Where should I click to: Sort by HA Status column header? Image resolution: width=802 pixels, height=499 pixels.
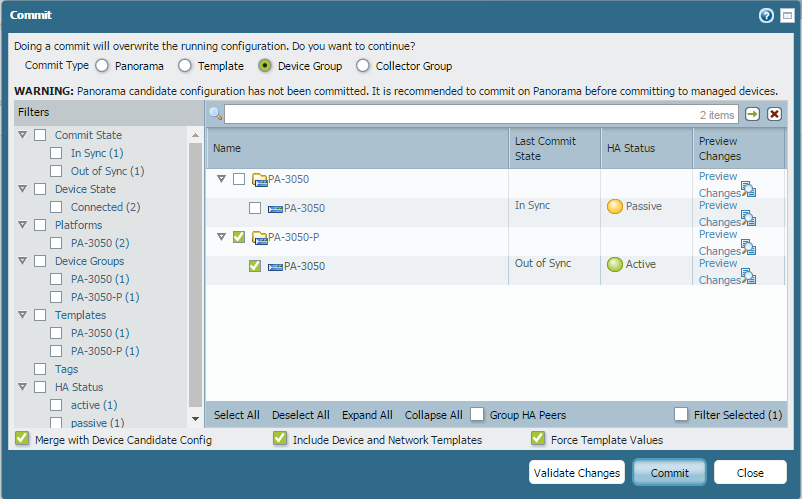(x=647, y=148)
